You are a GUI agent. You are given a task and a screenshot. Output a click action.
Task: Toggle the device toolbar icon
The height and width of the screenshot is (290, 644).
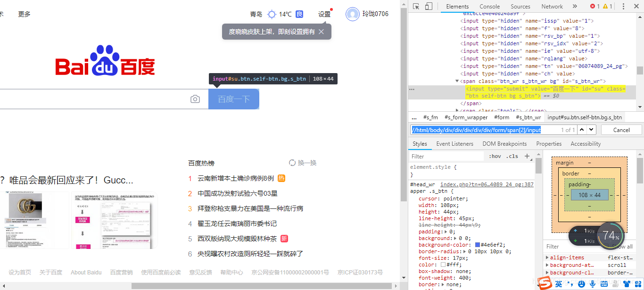tap(429, 6)
